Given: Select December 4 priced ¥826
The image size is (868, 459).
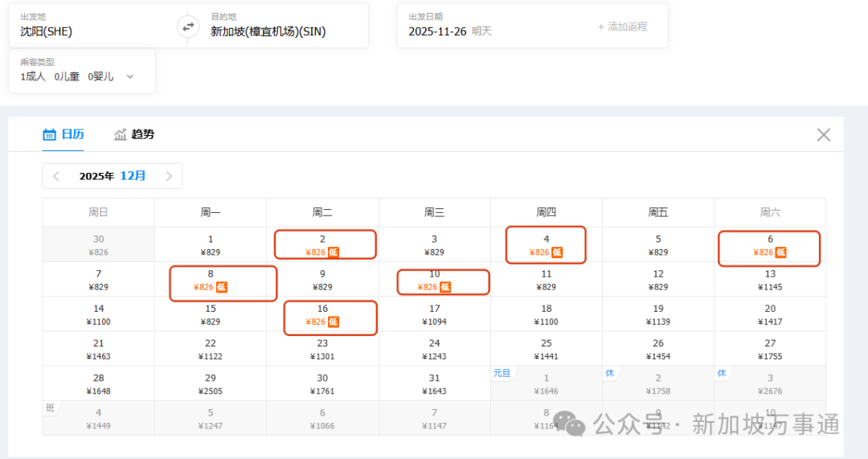Looking at the screenshot, I should coord(547,244).
